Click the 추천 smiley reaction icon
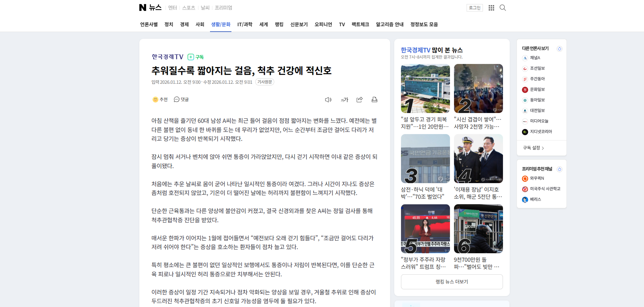Viewport: 644px width, 307px height. pos(156,99)
